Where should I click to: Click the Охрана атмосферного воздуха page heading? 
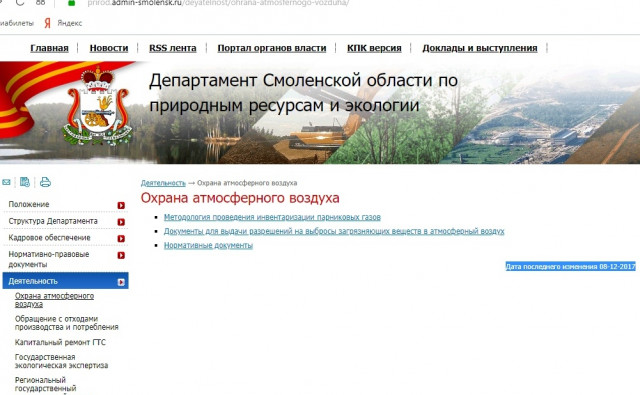tap(240, 198)
